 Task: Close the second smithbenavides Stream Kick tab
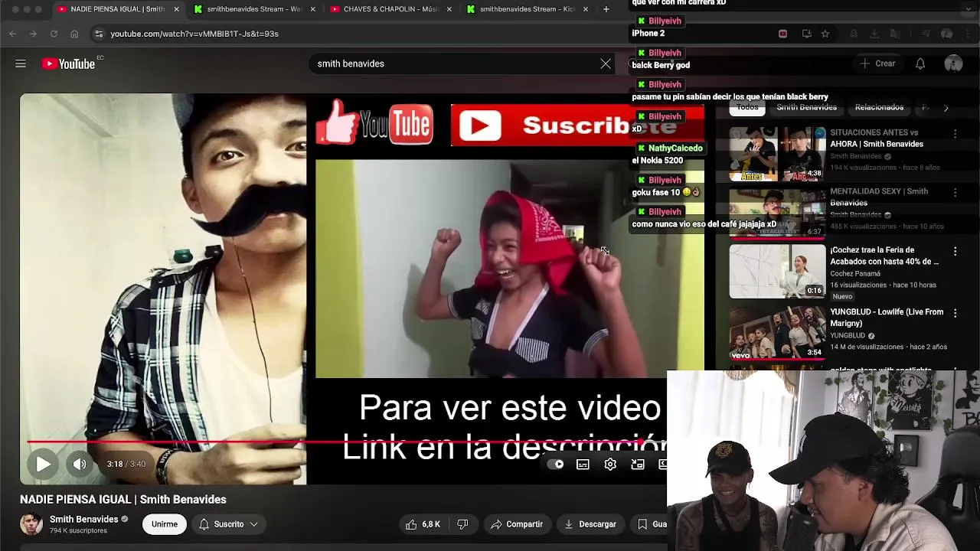(x=586, y=9)
